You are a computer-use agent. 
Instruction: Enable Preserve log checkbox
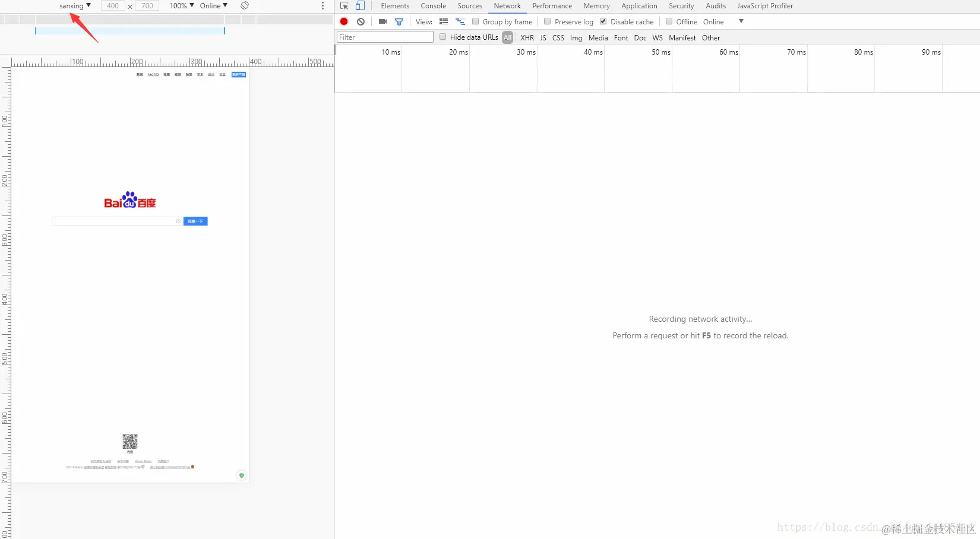pos(548,21)
